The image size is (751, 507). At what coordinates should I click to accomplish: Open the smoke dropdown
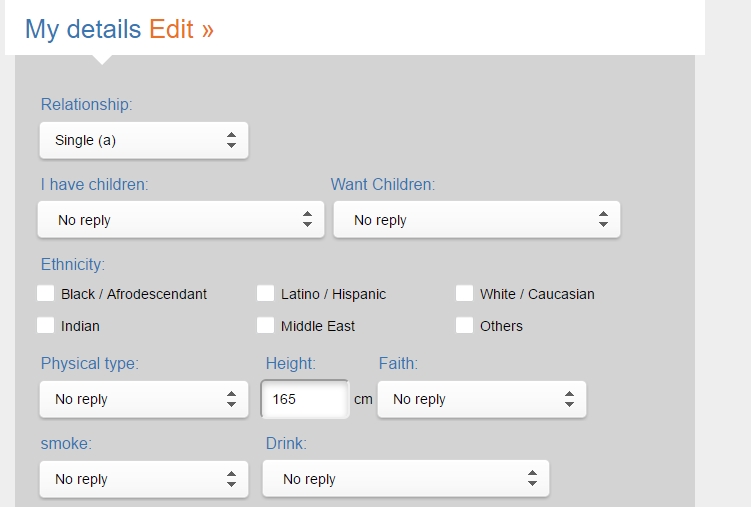tap(143, 479)
